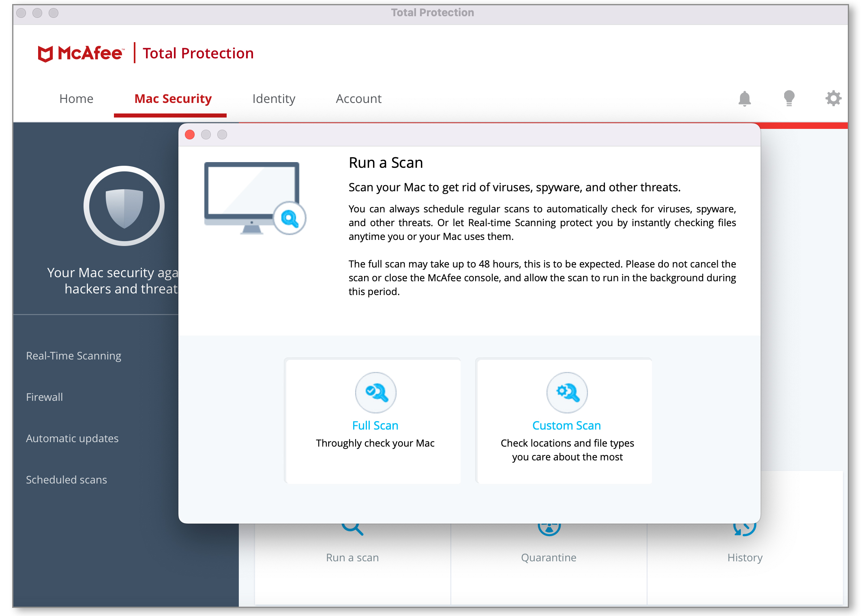Open Real-Time Scanning settings
The width and height of the screenshot is (862, 616).
click(73, 355)
